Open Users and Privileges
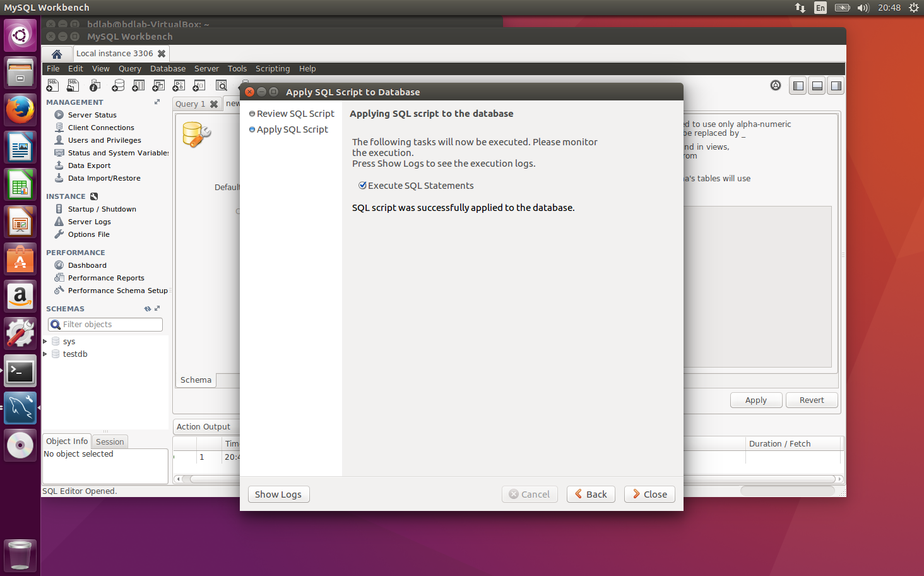Viewport: 924px width, 576px height. tap(105, 140)
